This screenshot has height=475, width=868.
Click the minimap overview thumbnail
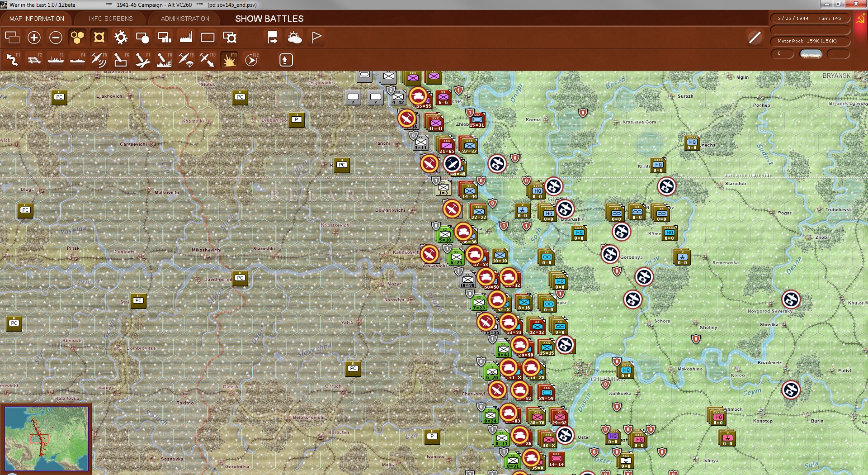[46, 438]
